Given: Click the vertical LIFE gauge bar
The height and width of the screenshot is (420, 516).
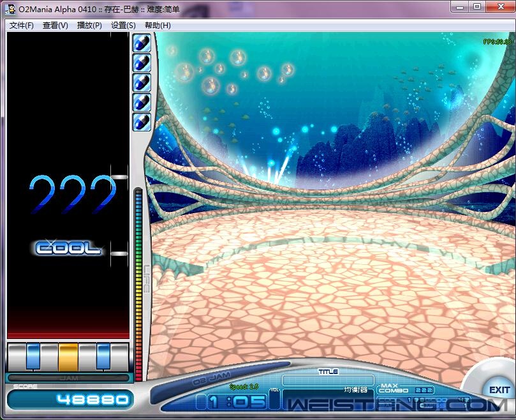Looking at the screenshot, I should [138, 285].
